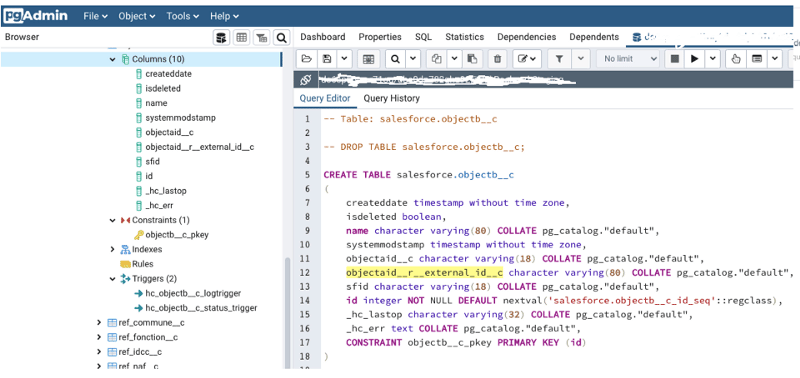Click the connection status link icon
800x378 pixels.
(x=306, y=80)
